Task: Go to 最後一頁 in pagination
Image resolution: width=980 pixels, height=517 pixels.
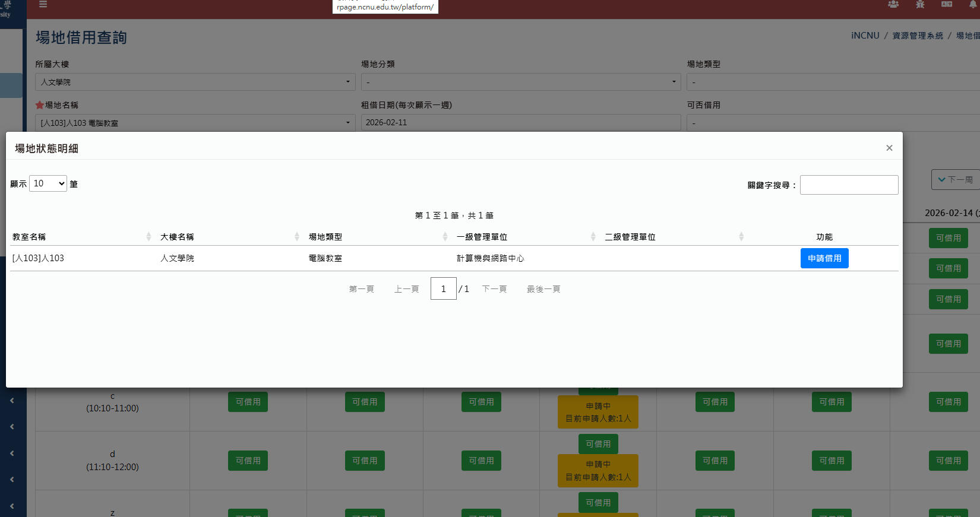Action: click(543, 289)
